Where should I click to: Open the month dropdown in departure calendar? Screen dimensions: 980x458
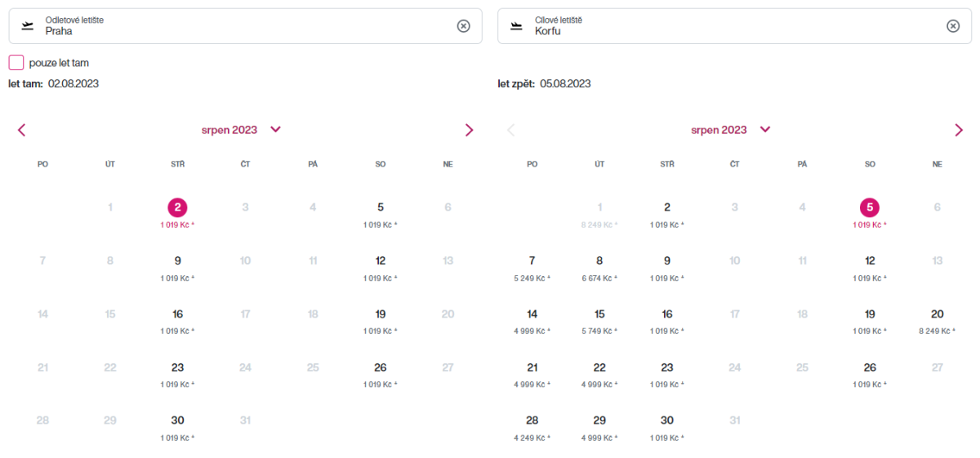coord(275,129)
